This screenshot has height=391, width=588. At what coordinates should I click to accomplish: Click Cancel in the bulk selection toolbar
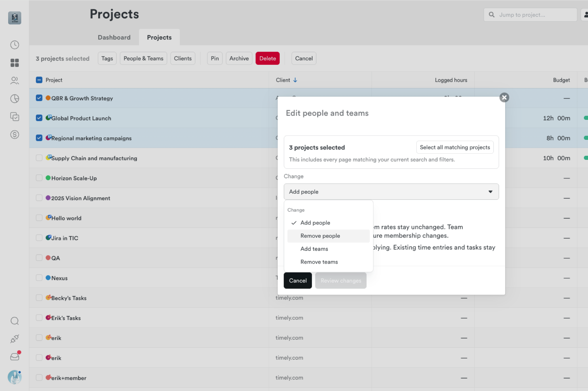pyautogui.click(x=304, y=58)
